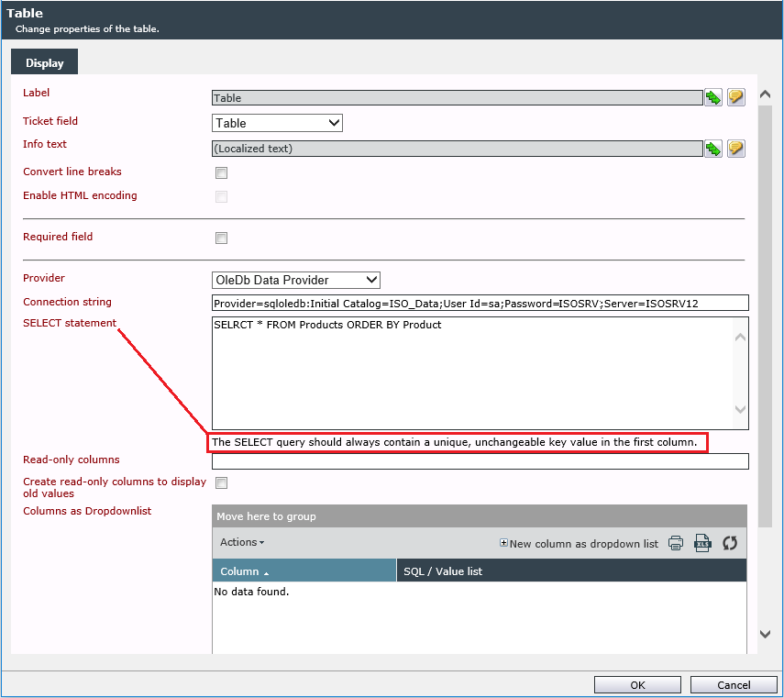Refresh the dropdown columns grid
Image resolution: width=784 pixels, height=698 pixels.
tap(730, 543)
